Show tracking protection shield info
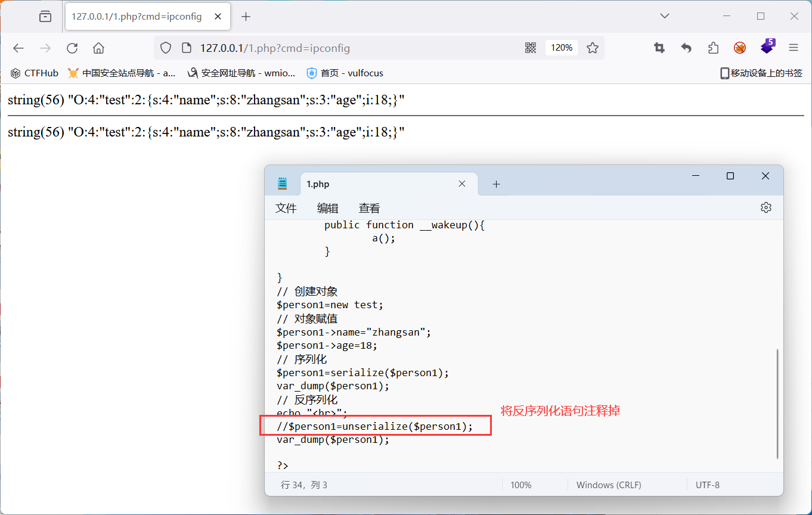 tap(166, 48)
